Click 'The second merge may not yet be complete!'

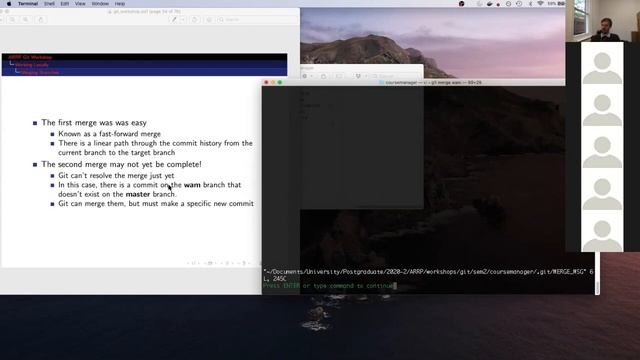coord(121,164)
